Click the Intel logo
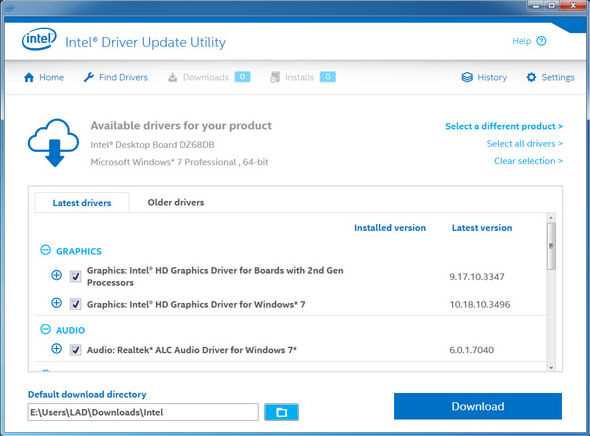 point(39,39)
